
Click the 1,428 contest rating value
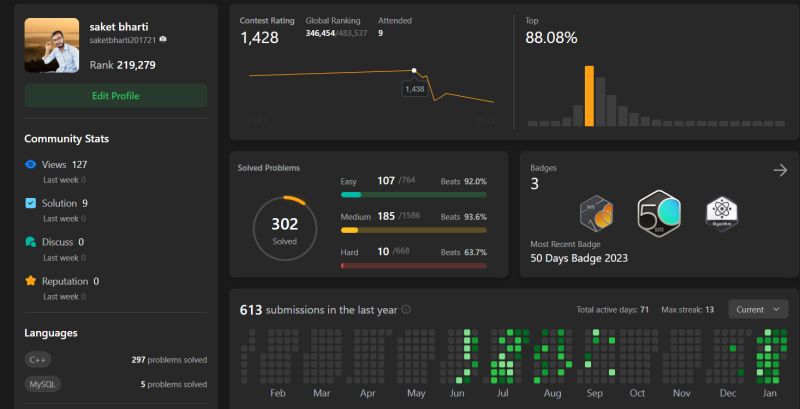click(259, 38)
